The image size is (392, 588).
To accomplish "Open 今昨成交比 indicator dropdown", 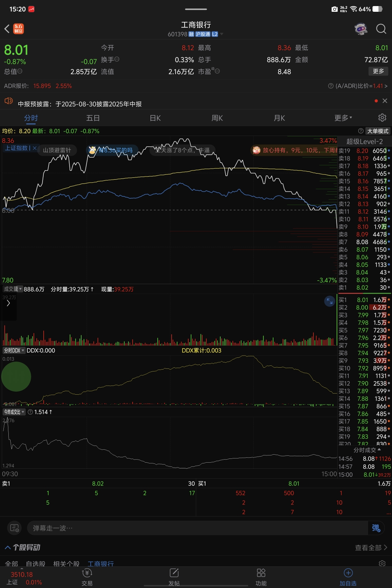I will (14, 412).
